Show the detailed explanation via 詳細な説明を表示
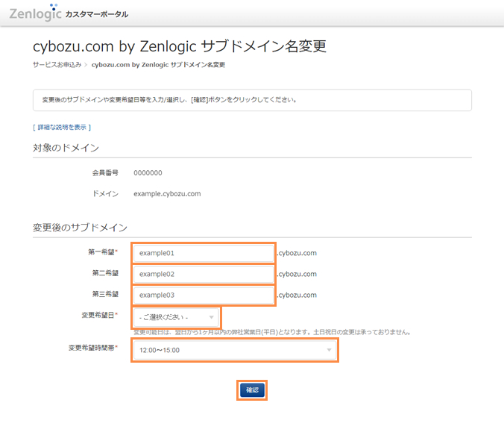The height and width of the screenshot is (444, 504). coord(62,128)
